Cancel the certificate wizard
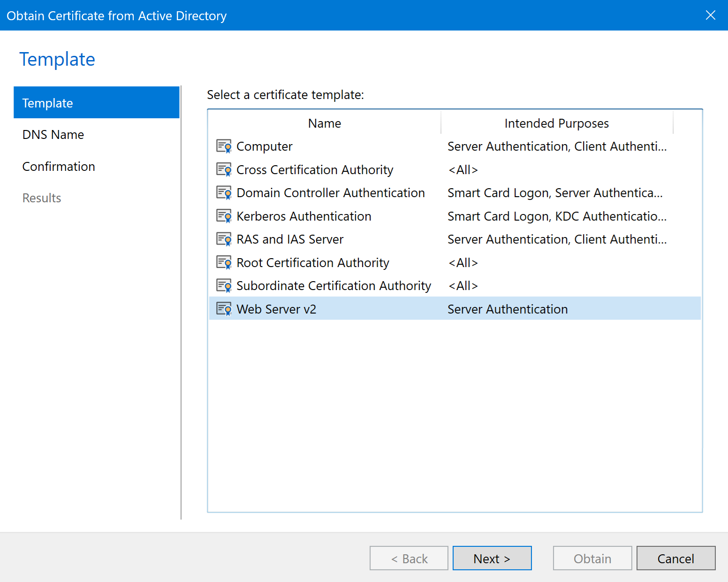 point(675,558)
